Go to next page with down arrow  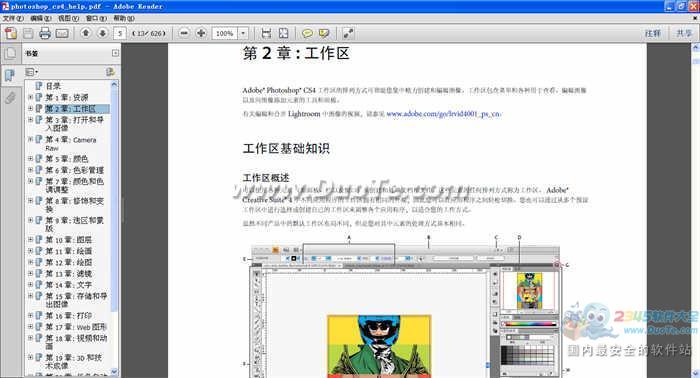tap(103, 33)
